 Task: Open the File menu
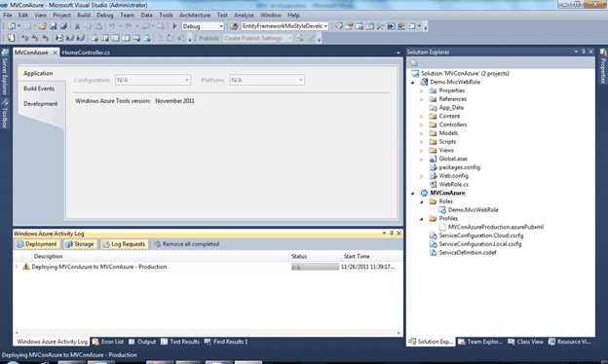pyautogui.click(x=8, y=15)
